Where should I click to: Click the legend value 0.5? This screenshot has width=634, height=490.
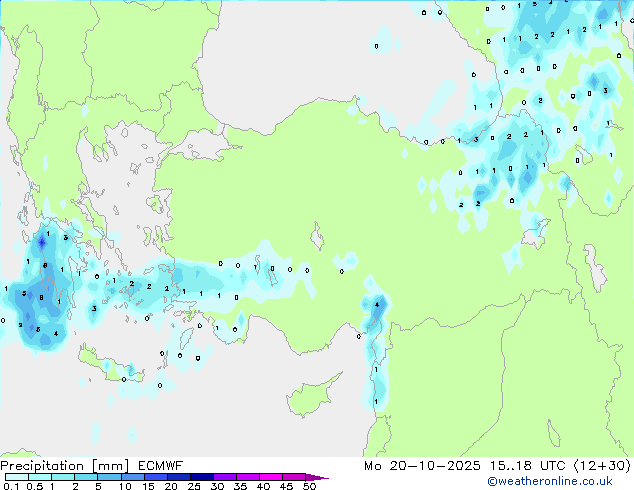[x=34, y=486]
